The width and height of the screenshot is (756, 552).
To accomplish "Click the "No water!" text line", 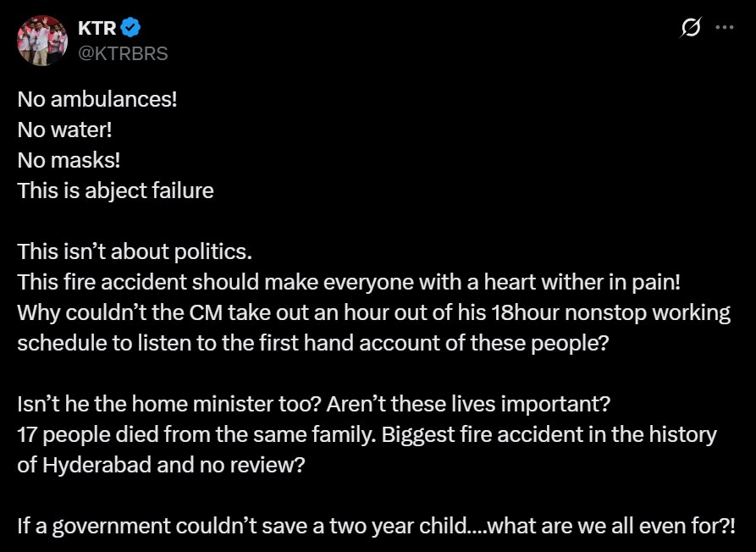I will (65, 130).
